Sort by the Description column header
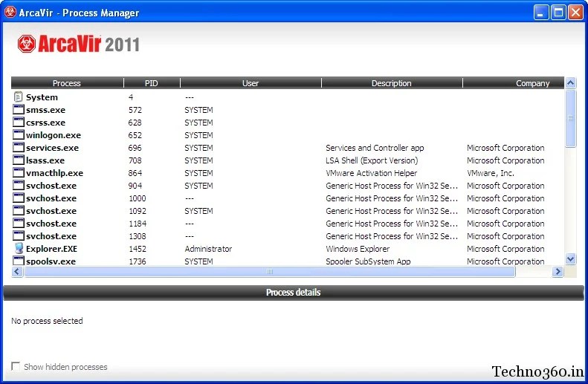Viewport: 588px width, 384px height. pos(392,82)
